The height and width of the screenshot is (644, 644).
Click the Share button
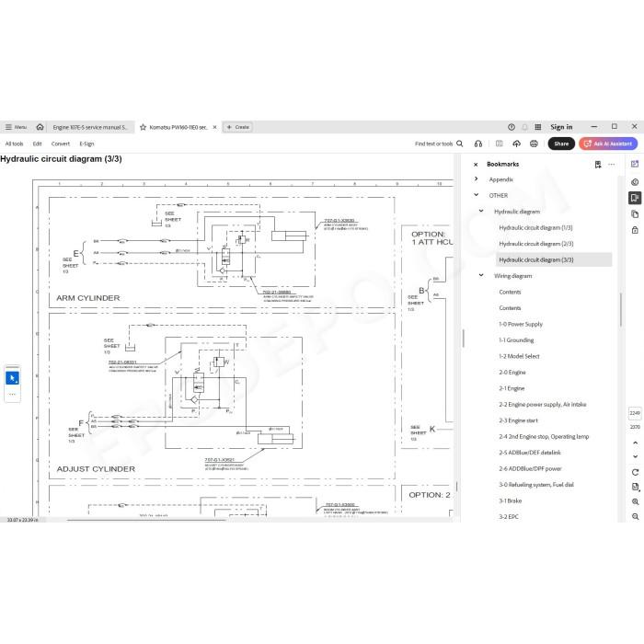tap(561, 144)
